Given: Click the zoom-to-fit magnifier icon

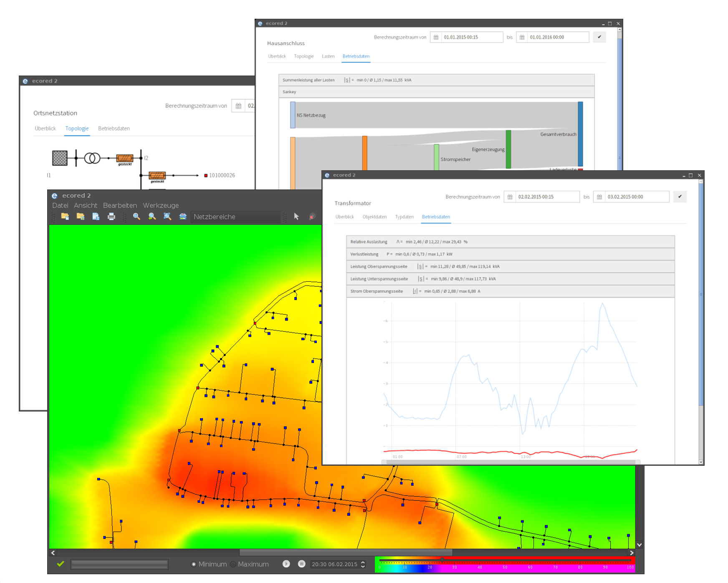Looking at the screenshot, I should [x=167, y=217].
